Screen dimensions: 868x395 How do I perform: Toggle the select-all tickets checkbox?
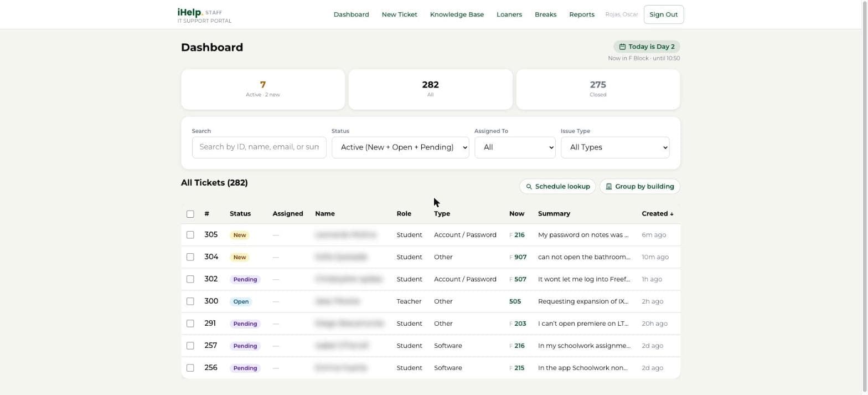pos(190,214)
